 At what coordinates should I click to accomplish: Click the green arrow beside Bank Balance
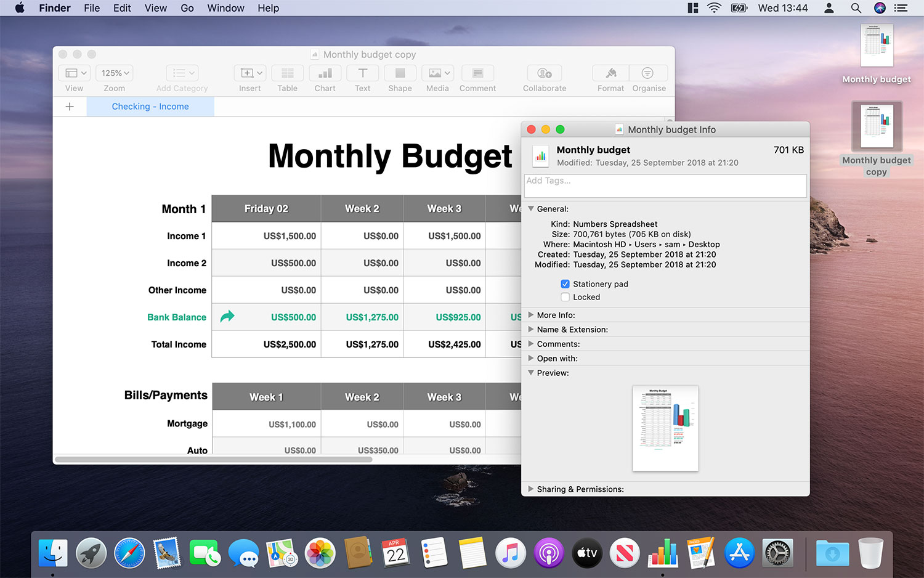pyautogui.click(x=227, y=317)
